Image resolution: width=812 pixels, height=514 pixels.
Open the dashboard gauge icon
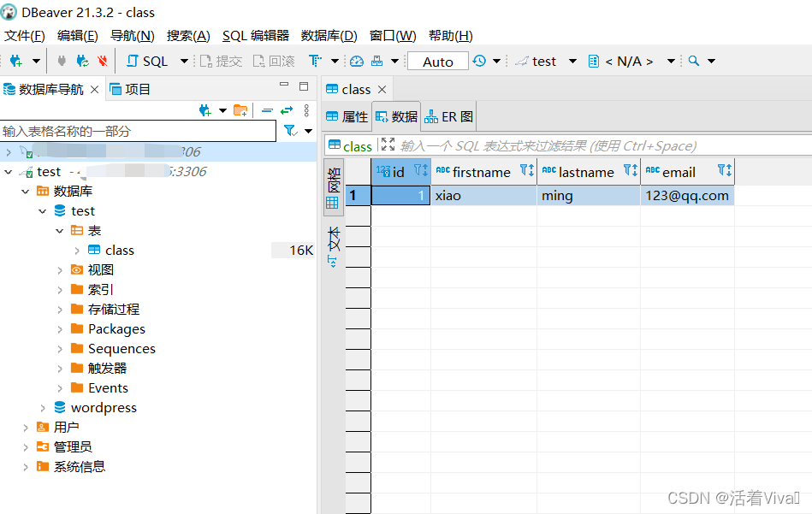pyautogui.click(x=357, y=61)
